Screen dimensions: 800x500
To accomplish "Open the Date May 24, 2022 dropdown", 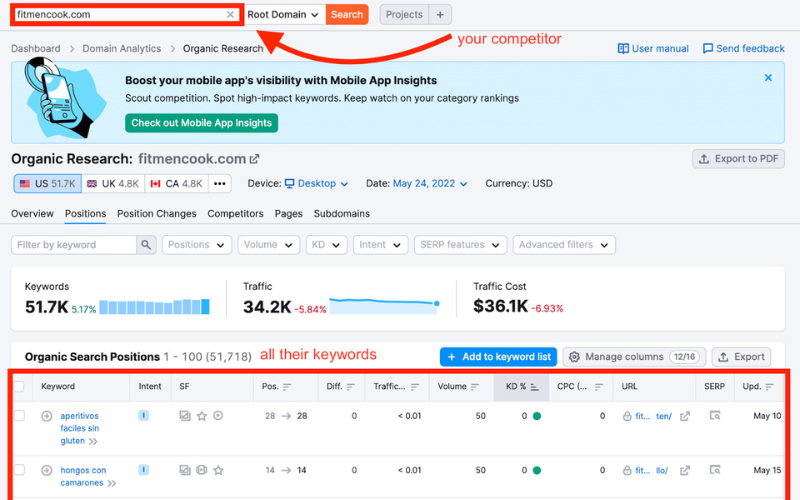I will [x=430, y=184].
